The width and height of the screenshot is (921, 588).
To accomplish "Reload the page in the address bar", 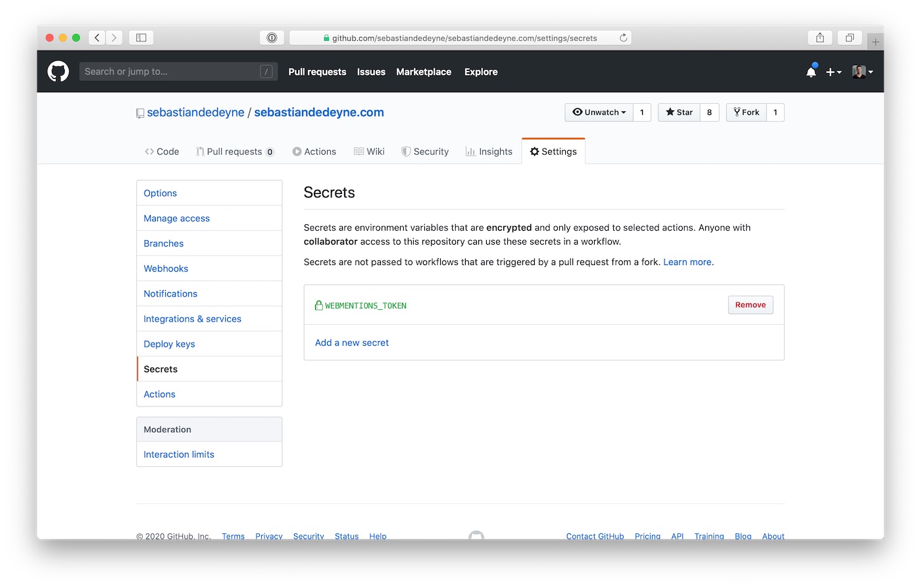I will pyautogui.click(x=623, y=37).
